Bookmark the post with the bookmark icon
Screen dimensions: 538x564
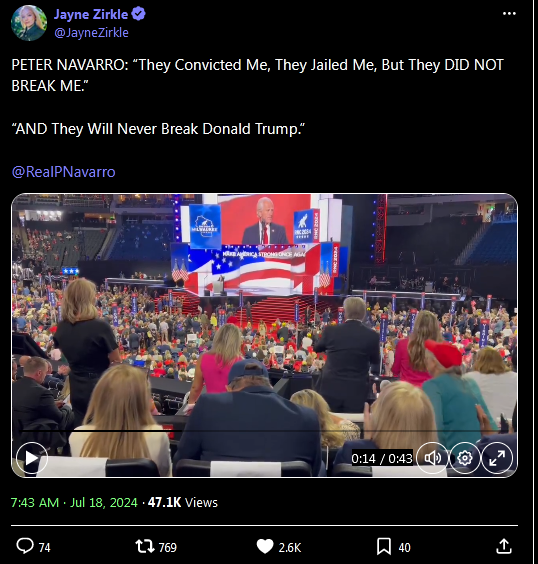pyautogui.click(x=384, y=547)
